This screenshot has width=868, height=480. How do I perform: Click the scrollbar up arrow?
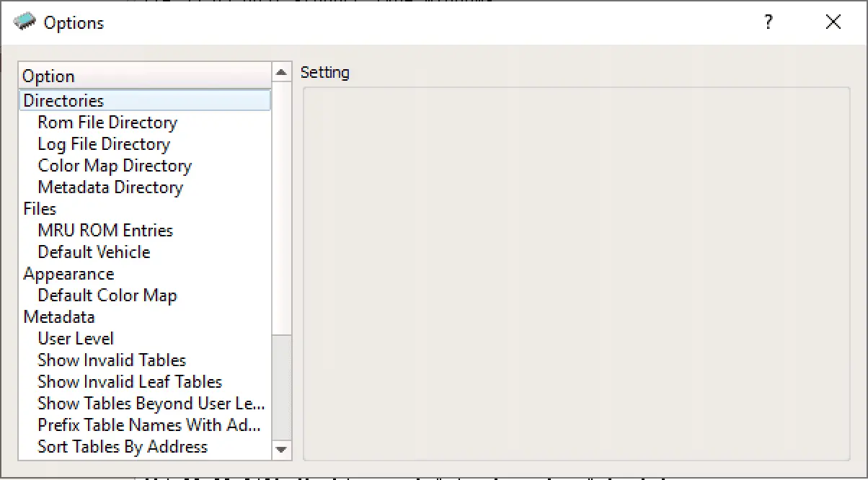point(282,71)
